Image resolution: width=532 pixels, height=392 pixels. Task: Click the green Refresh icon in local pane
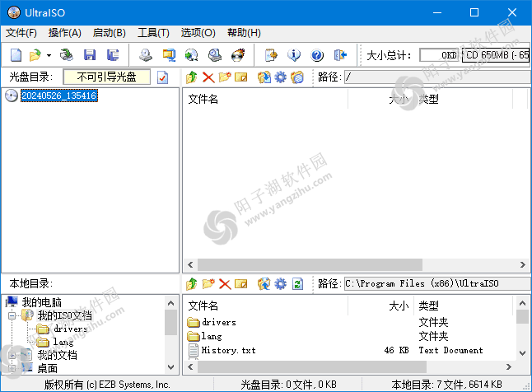pyautogui.click(x=297, y=284)
